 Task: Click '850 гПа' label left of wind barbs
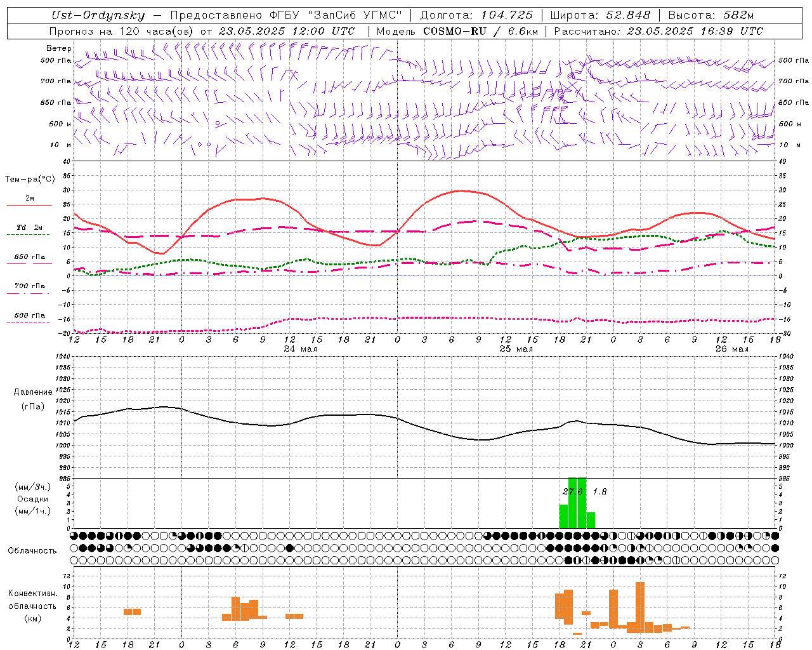[x=56, y=102]
